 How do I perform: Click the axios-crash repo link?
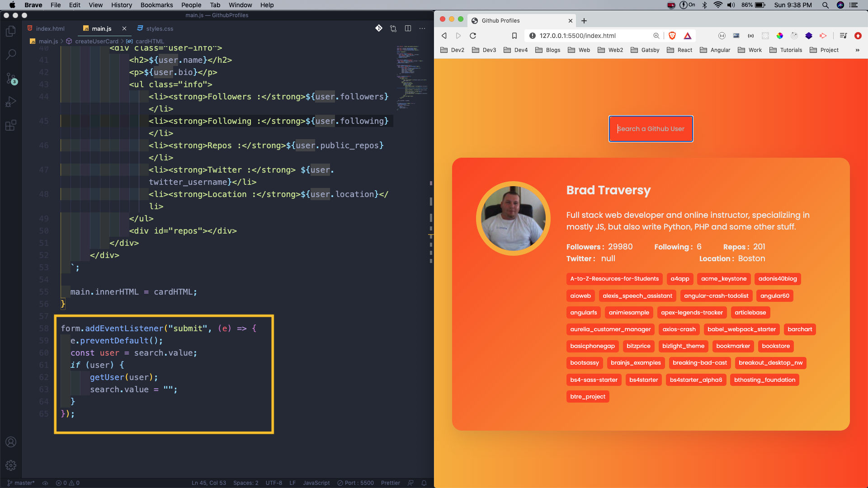679,329
